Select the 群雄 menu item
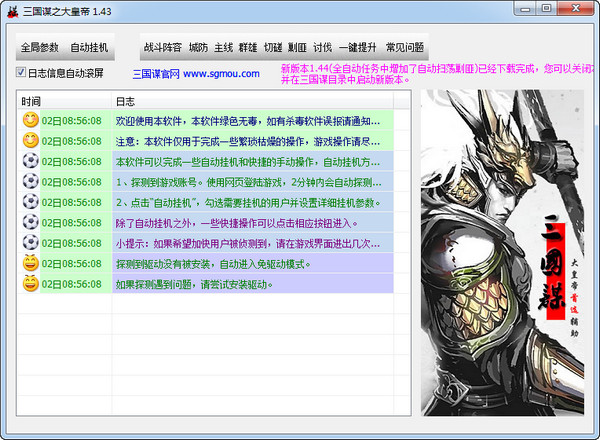600x440 pixels. (248, 47)
